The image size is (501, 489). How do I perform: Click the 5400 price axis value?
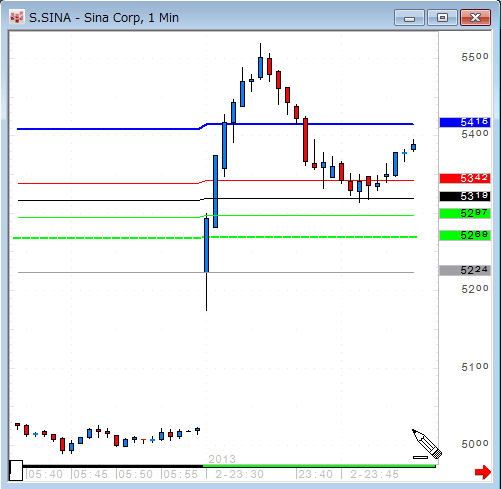tap(475, 134)
